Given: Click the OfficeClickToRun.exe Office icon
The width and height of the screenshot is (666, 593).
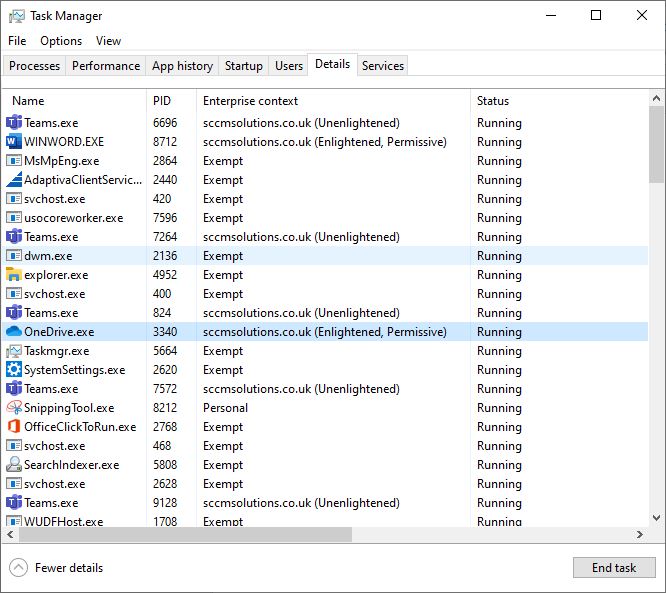Looking at the screenshot, I should pyautogui.click(x=14, y=427).
